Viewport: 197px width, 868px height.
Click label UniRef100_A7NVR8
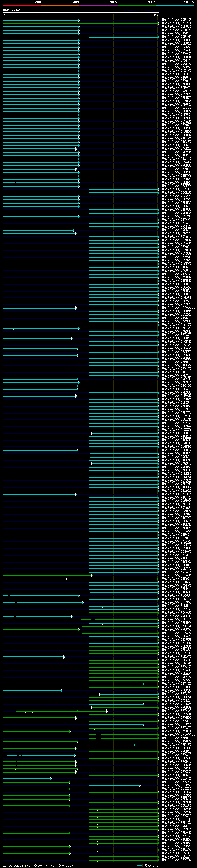(x=177, y=233)
